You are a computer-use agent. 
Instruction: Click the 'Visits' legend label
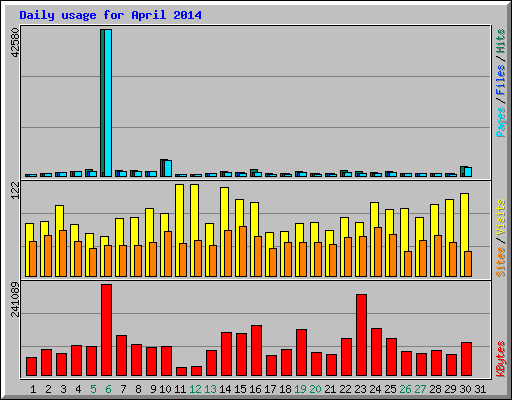[x=501, y=217]
